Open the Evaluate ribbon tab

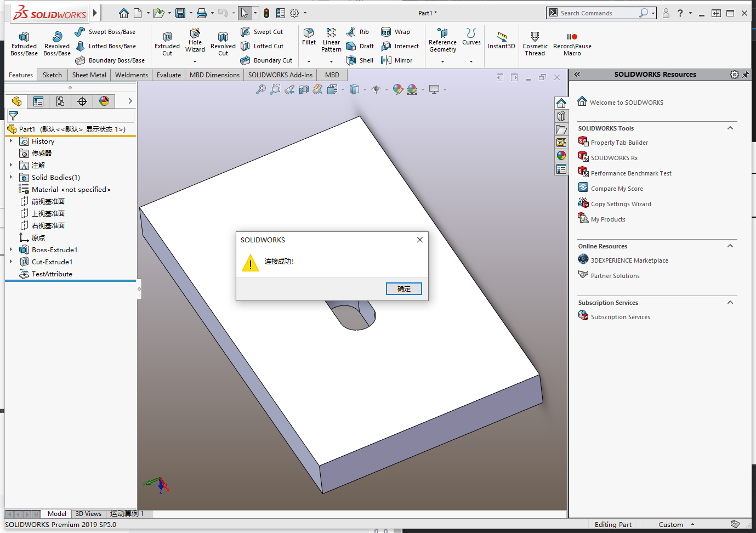tap(168, 75)
